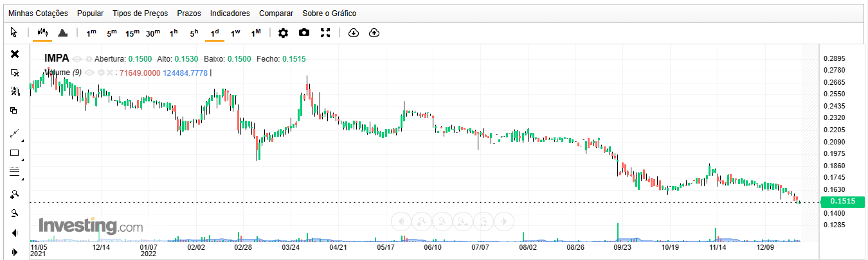The image size is (868, 260).
Task: Select the trend line drawing tool
Action: point(15,133)
